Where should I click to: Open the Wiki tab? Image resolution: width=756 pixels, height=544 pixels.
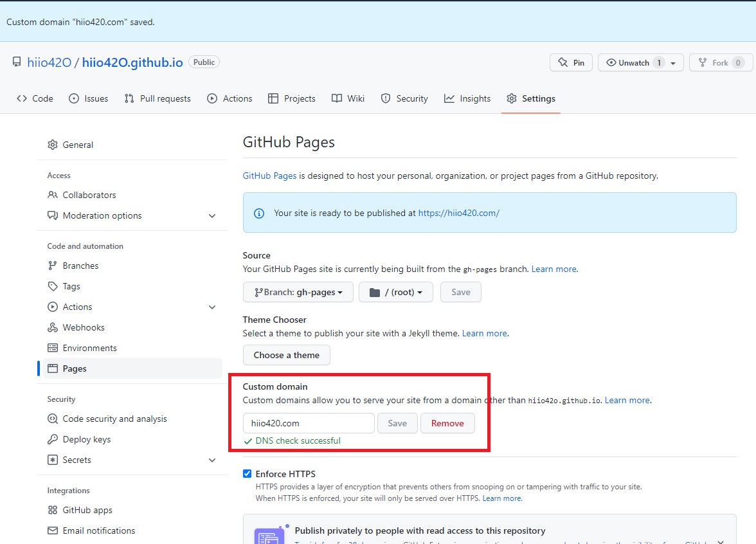coord(348,98)
